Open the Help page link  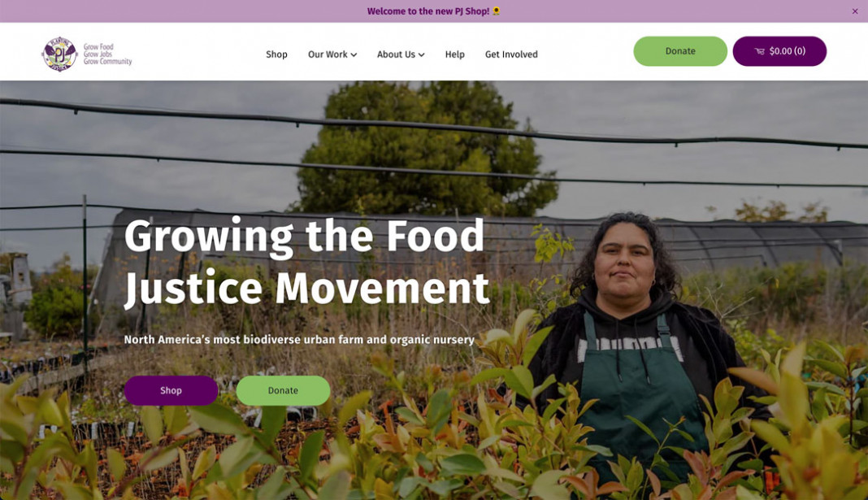454,54
